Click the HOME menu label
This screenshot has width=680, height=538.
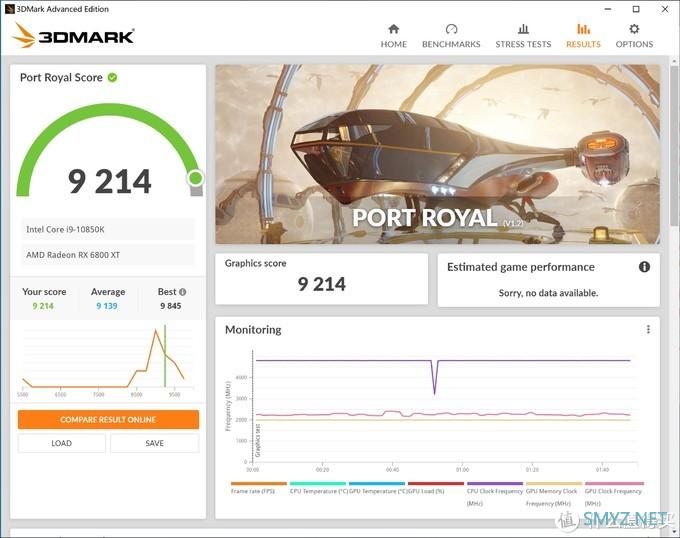pos(393,44)
